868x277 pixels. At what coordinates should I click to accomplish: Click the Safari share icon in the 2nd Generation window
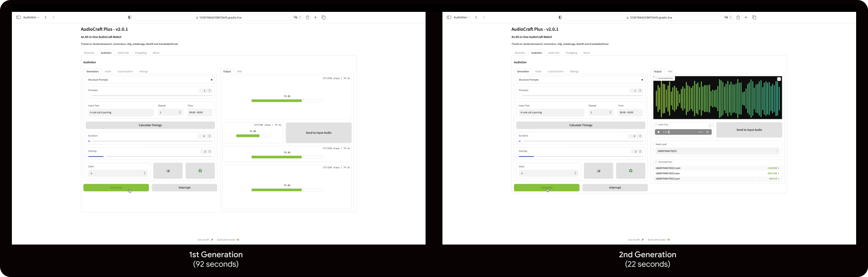[x=738, y=18]
